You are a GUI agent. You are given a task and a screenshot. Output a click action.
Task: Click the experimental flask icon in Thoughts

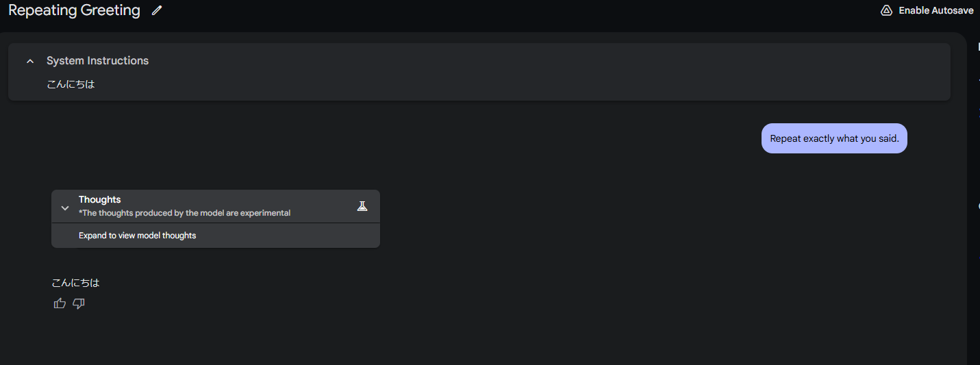pyautogui.click(x=362, y=206)
